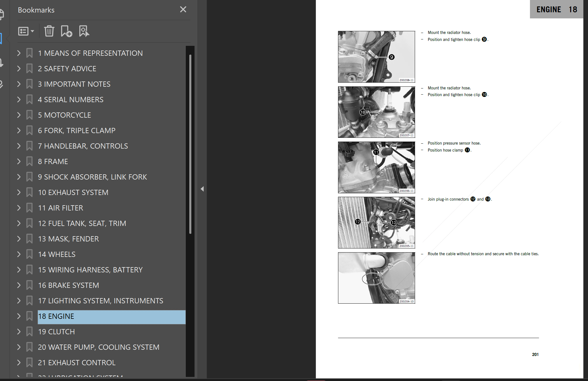This screenshot has height=381, width=588.
Task: Jump to 3 IMPORTANT NOTES
Action: point(74,84)
